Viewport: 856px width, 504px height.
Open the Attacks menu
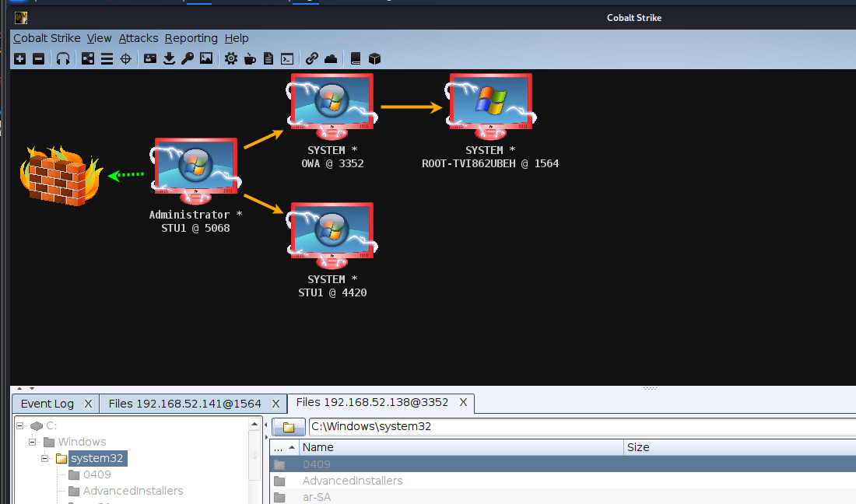(x=138, y=38)
